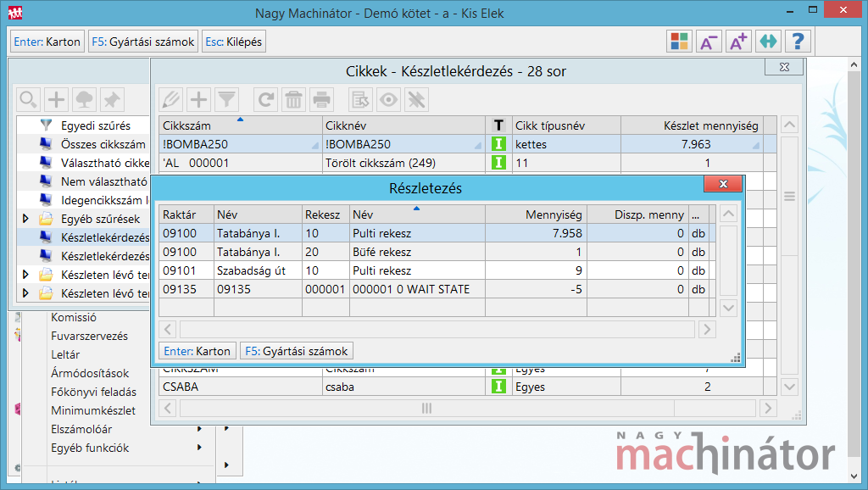Click the trash delete icon in Cikkek toolbar

point(294,100)
